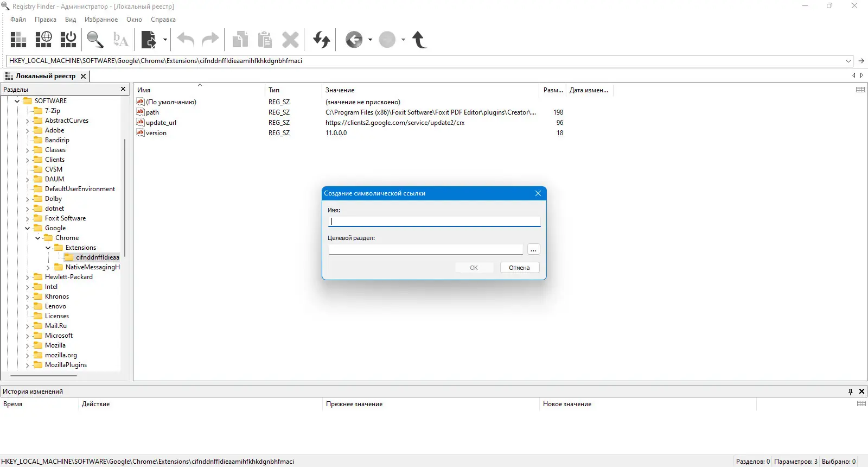
Task: Click the new item document icon
Action: coord(149,40)
